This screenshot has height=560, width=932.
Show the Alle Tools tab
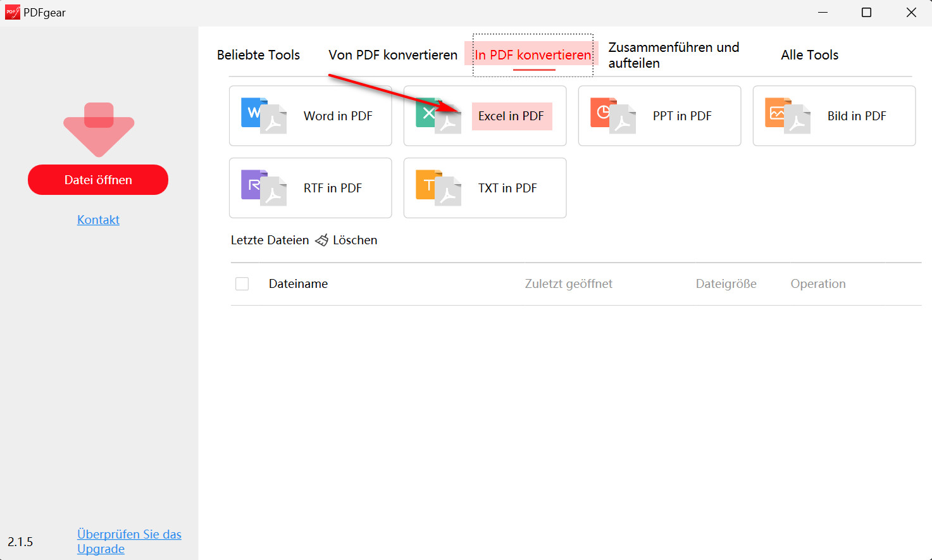pos(809,55)
